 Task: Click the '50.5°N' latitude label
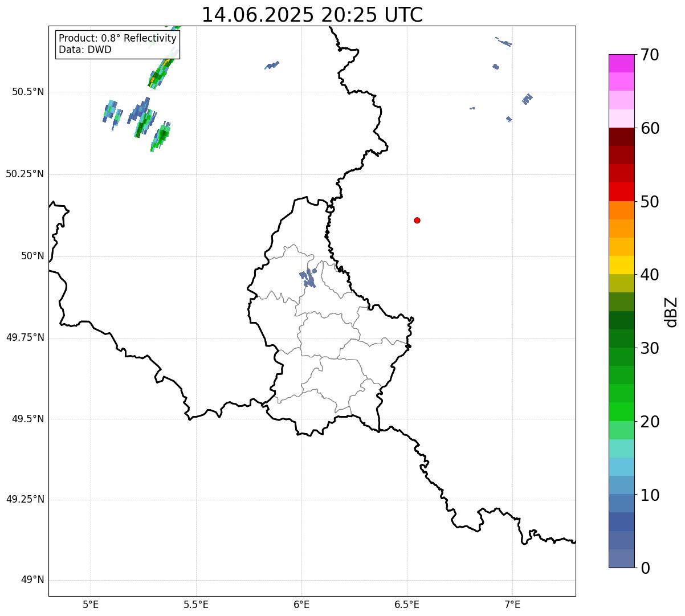(28, 92)
